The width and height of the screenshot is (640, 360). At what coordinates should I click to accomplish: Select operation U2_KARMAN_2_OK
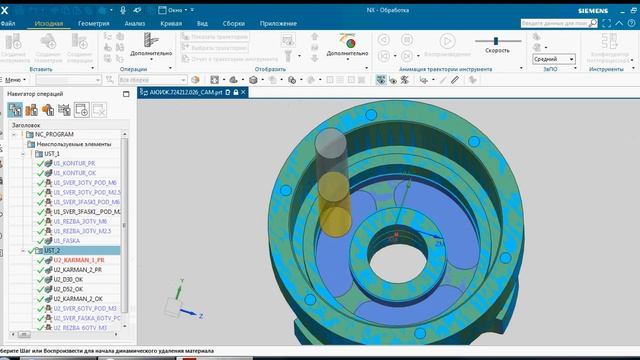point(78,299)
